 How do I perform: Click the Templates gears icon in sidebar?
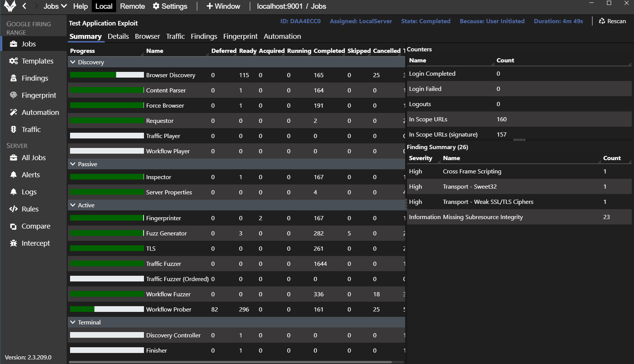pos(14,61)
